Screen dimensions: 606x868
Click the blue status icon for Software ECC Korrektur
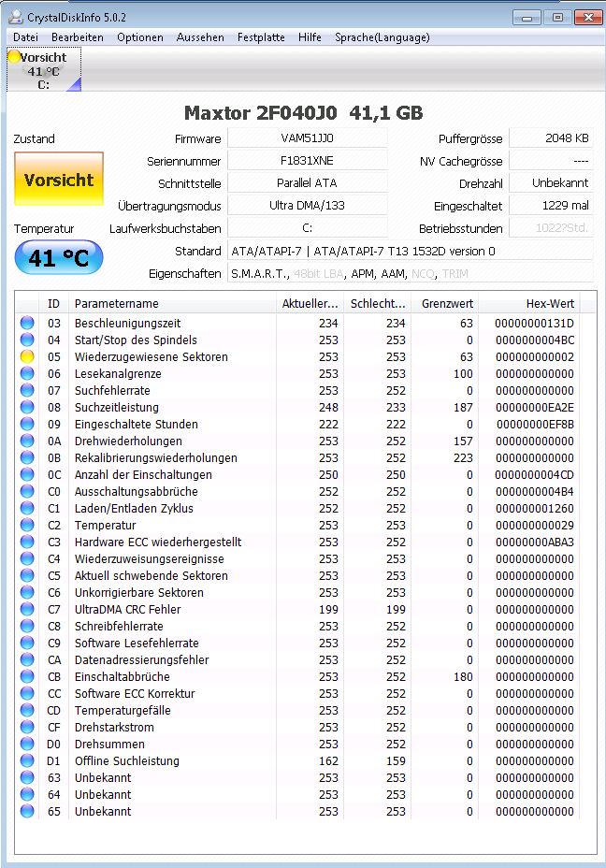[27, 694]
